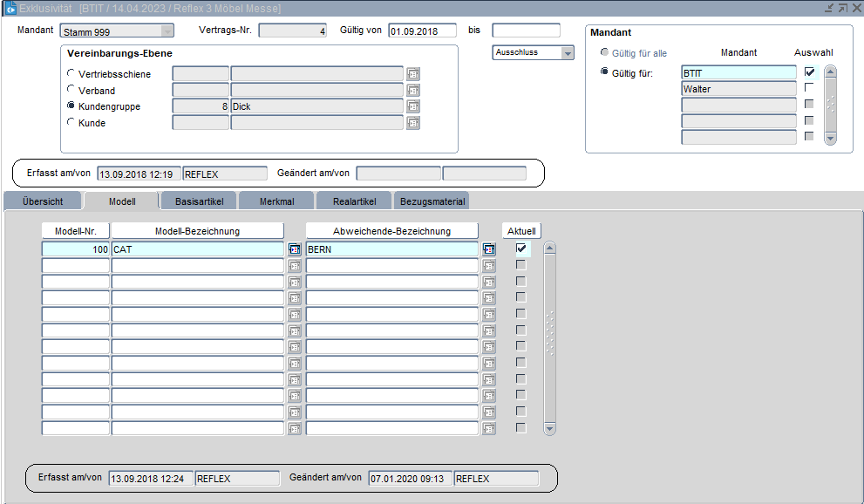Open lookup icon in second Modell-Bezeichnung row
The width and height of the screenshot is (864, 504).
tap(295, 266)
